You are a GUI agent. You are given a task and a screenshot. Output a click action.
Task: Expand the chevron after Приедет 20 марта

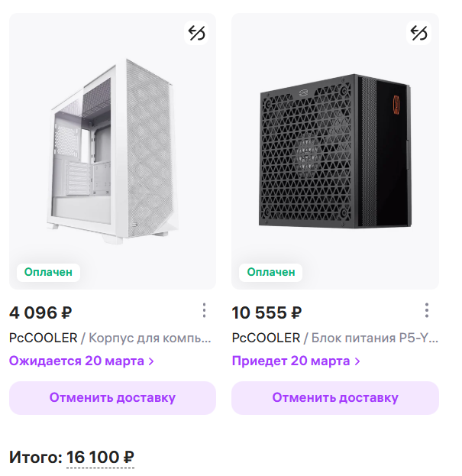pos(357,361)
